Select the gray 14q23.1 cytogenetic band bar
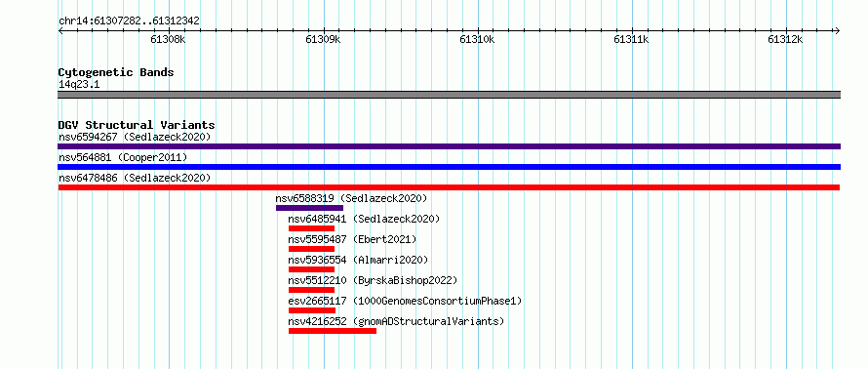This screenshot has width=868, height=369. pos(449,95)
